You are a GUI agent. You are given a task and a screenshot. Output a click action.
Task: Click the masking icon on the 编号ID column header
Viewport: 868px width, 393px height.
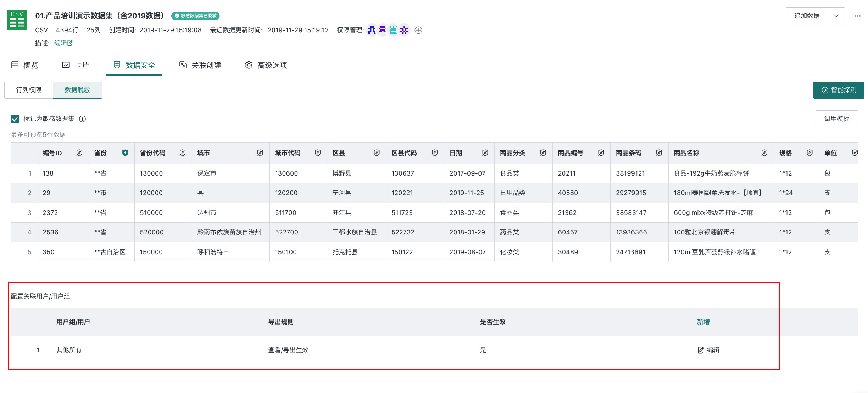(79, 153)
